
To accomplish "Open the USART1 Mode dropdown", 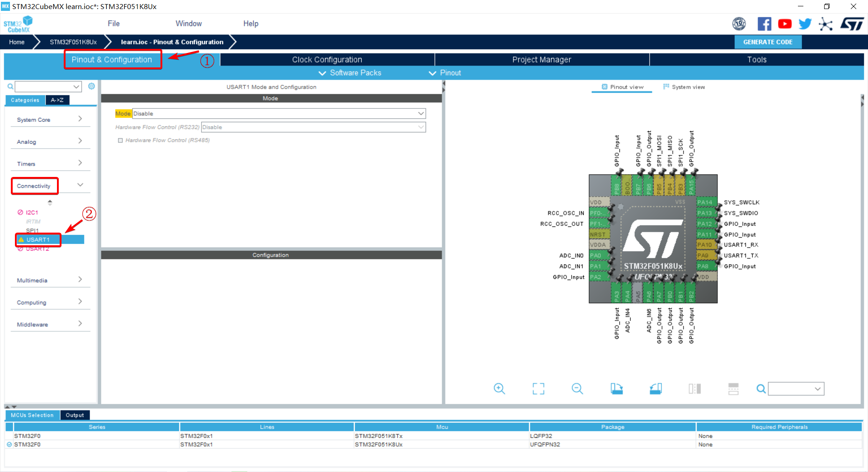I will (278, 114).
